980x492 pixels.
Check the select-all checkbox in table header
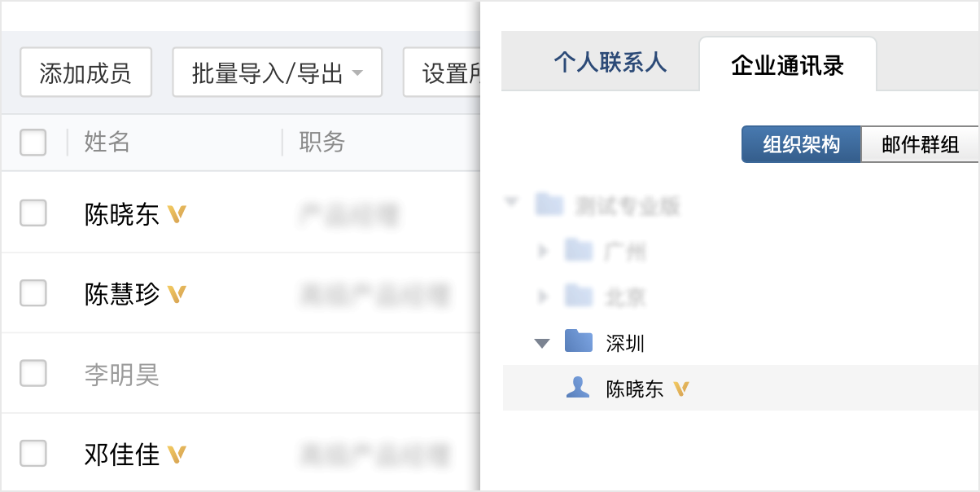33,143
